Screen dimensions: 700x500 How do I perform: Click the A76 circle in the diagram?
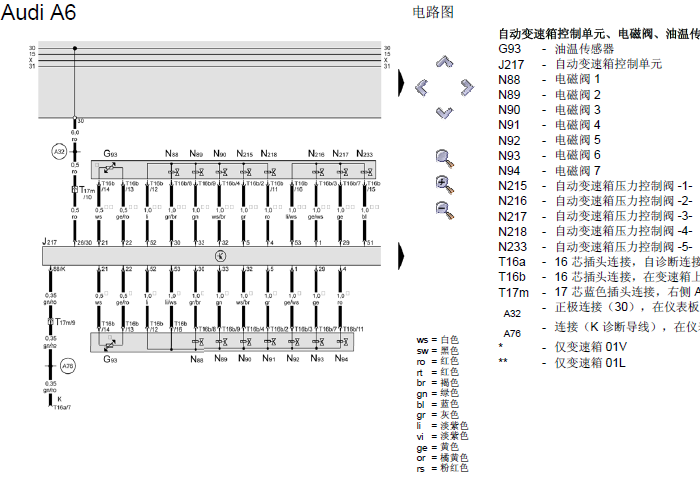67,366
